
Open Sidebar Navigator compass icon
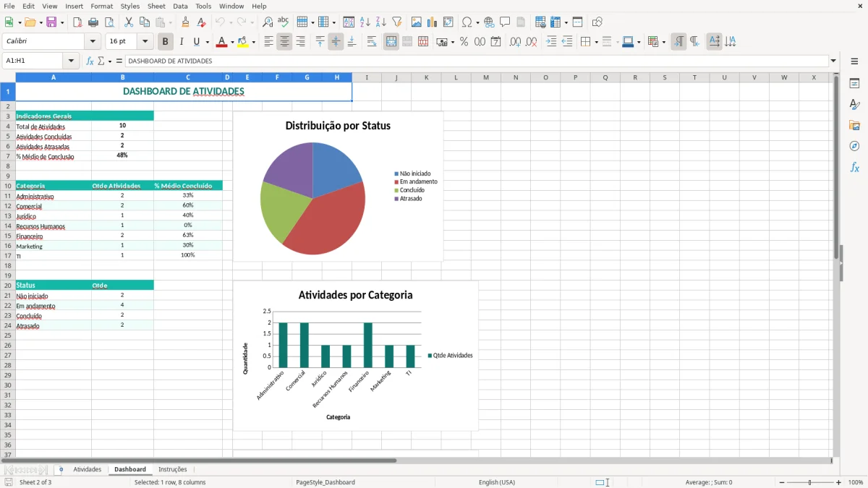coord(854,147)
